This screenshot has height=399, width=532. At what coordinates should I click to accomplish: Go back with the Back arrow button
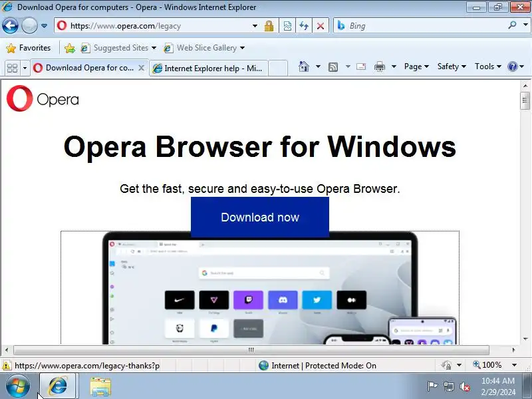(10, 26)
